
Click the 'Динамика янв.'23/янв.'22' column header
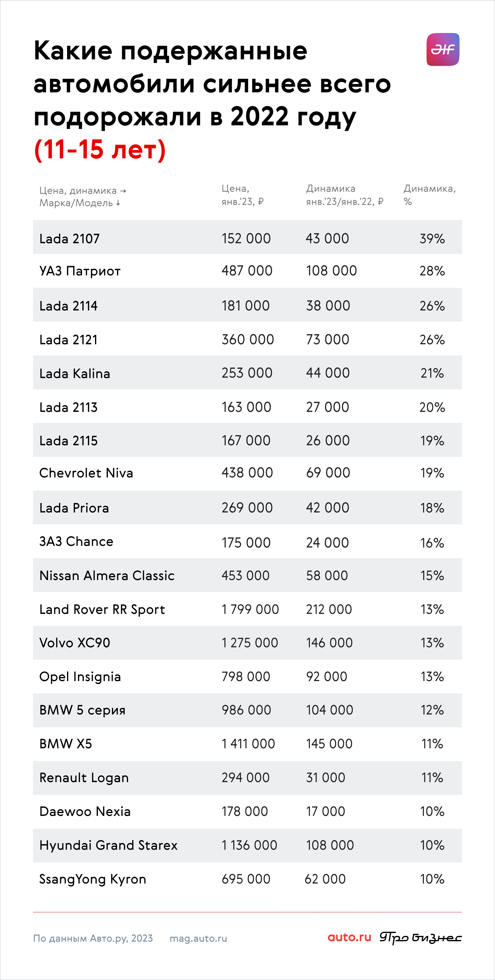tap(345, 195)
